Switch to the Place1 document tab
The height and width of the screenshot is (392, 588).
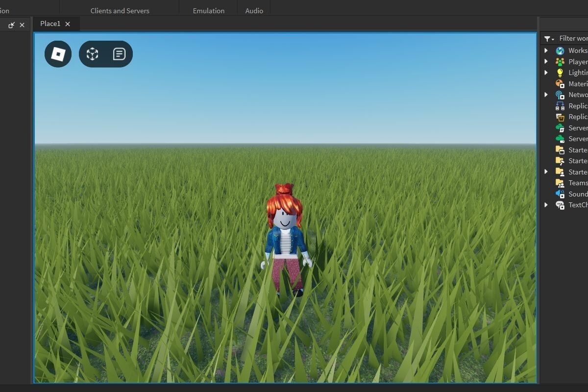(56, 24)
